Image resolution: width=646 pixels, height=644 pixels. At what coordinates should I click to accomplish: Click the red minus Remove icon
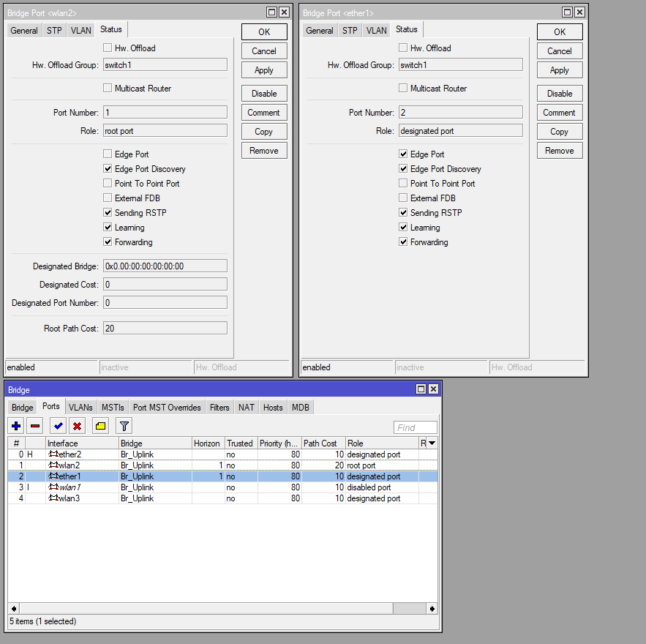(35, 426)
